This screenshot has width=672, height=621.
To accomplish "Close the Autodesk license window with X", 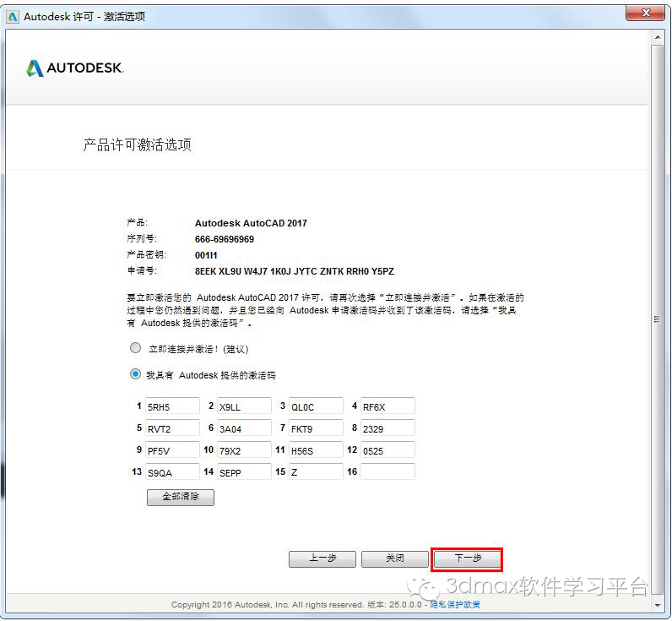I will tap(646, 14).
